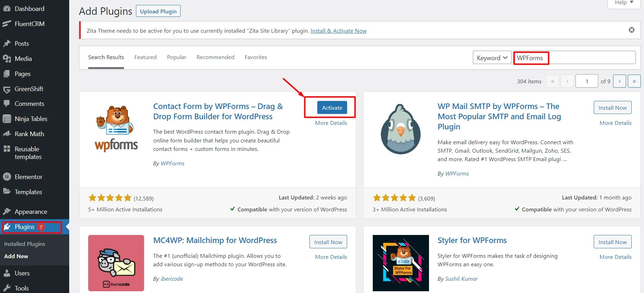The width and height of the screenshot is (644, 293).
Task: Activate the WPForms contact form plugin
Action: [x=332, y=108]
